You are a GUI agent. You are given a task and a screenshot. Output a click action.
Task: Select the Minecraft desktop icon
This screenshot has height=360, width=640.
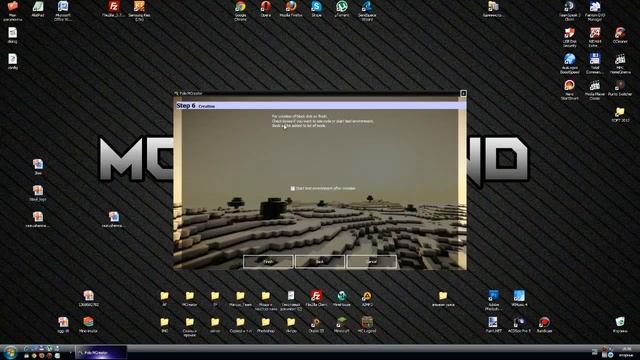tap(342, 325)
